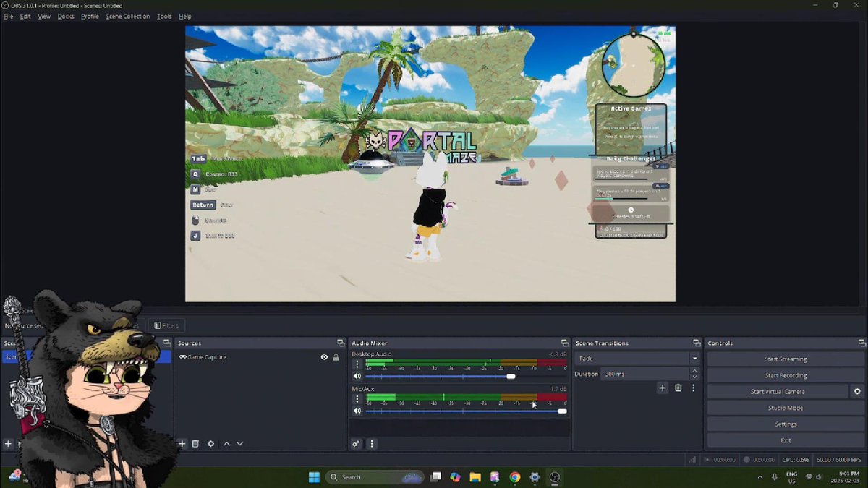Click the Duration stepper arrows
Viewport: 868px width, 488px height.
tap(694, 374)
